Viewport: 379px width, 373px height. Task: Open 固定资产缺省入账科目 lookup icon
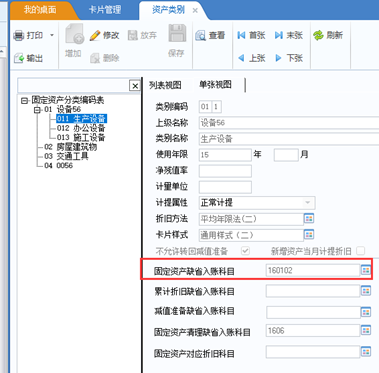pos(366,270)
